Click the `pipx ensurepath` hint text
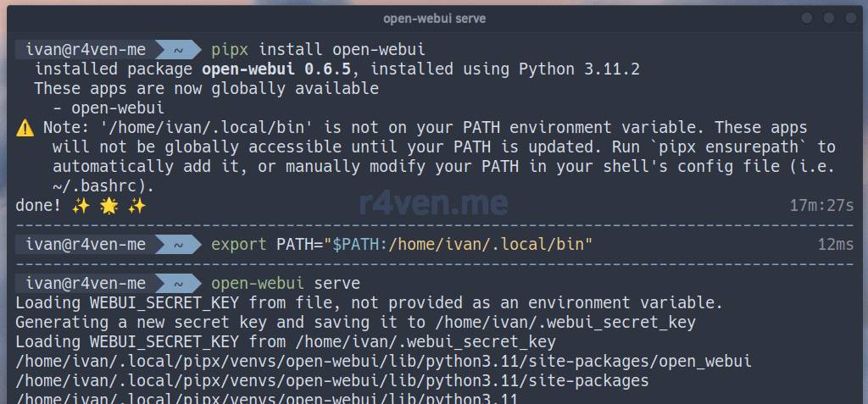Image resolution: width=868 pixels, height=404 pixels. pos(747,147)
